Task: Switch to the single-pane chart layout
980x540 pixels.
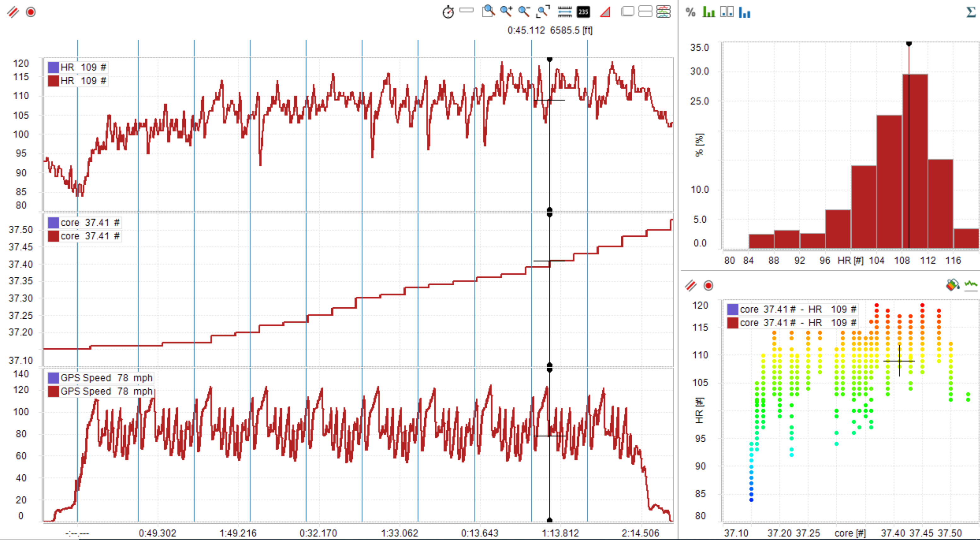Action: [x=628, y=12]
